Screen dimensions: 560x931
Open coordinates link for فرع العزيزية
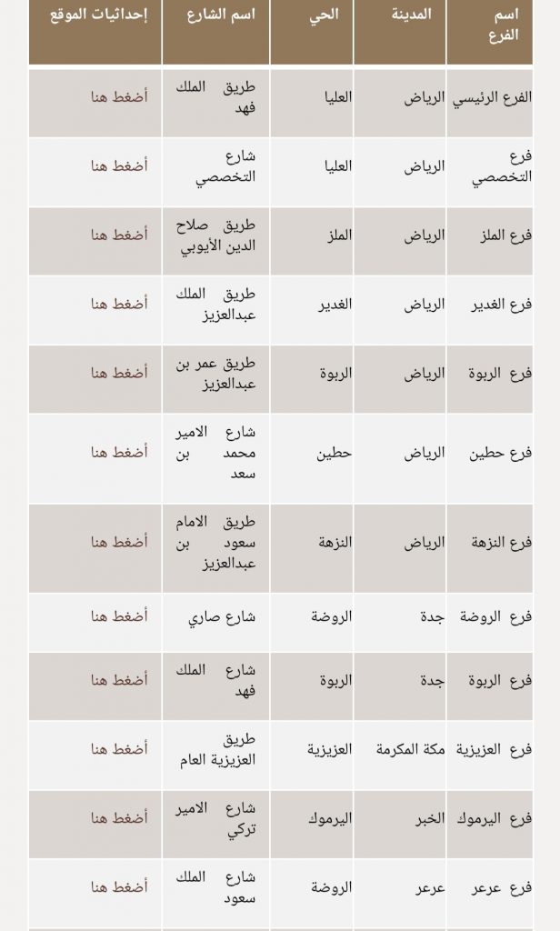(x=119, y=749)
